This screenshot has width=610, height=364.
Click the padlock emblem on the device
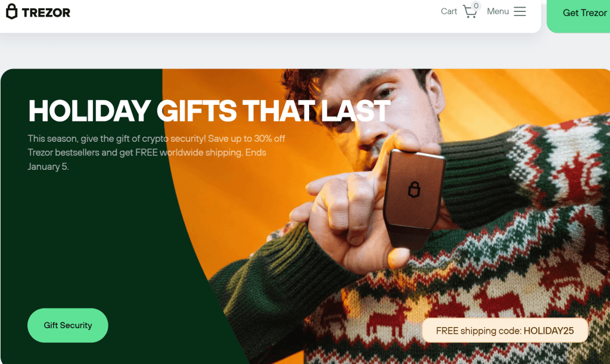[414, 189]
